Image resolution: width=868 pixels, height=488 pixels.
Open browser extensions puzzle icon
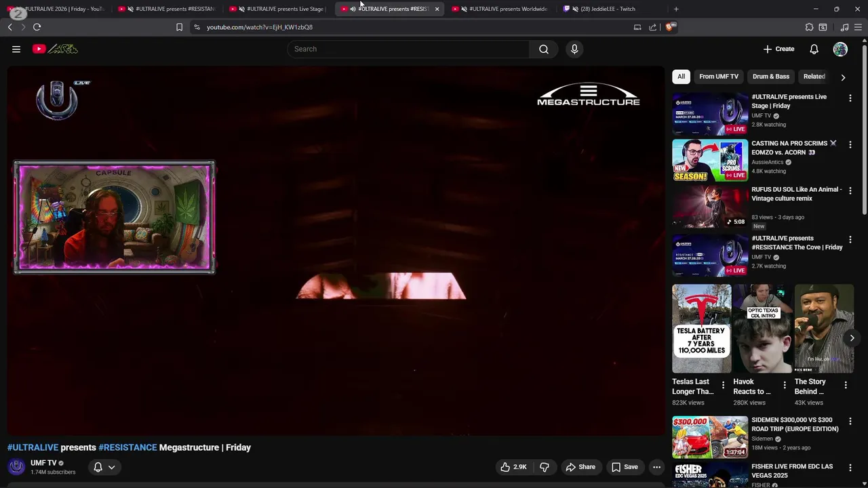pyautogui.click(x=809, y=27)
